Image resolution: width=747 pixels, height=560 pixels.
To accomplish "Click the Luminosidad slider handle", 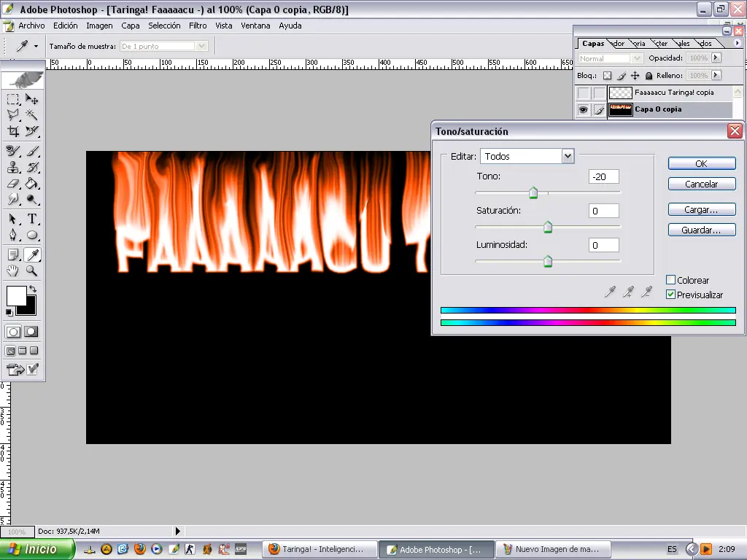I will click(548, 261).
